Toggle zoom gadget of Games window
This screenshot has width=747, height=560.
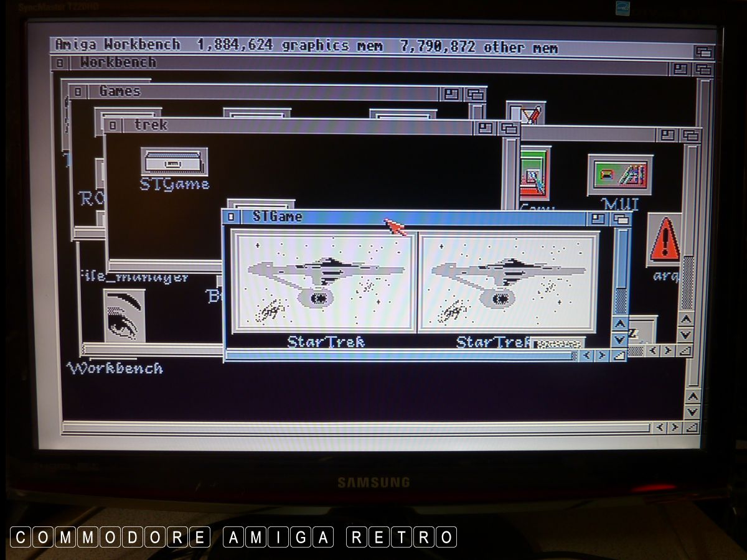click(451, 94)
